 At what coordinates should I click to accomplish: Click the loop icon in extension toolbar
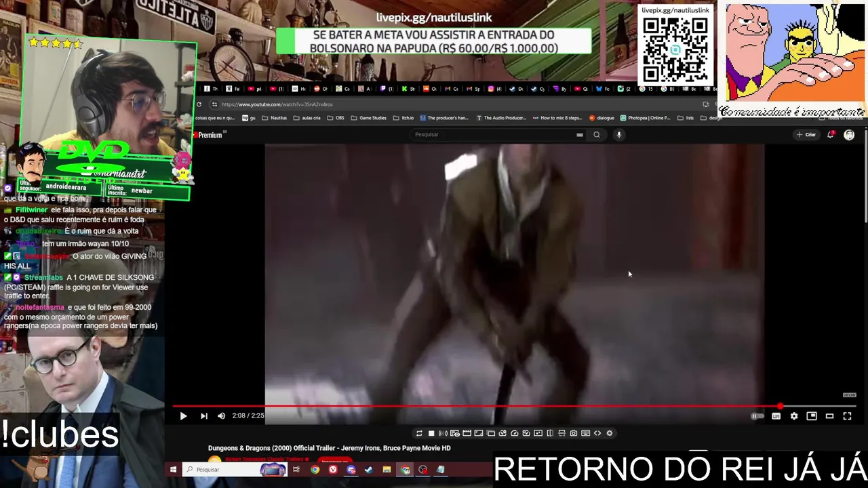pyautogui.click(x=419, y=433)
